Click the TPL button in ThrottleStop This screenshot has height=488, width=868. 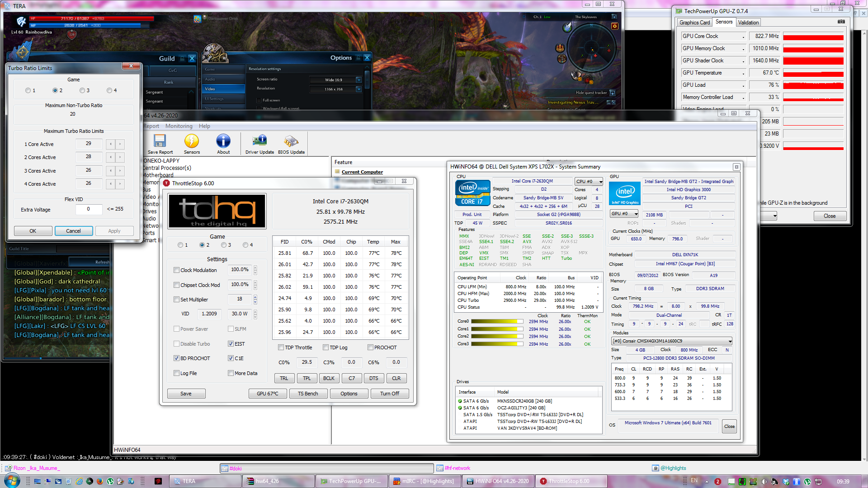pyautogui.click(x=307, y=378)
